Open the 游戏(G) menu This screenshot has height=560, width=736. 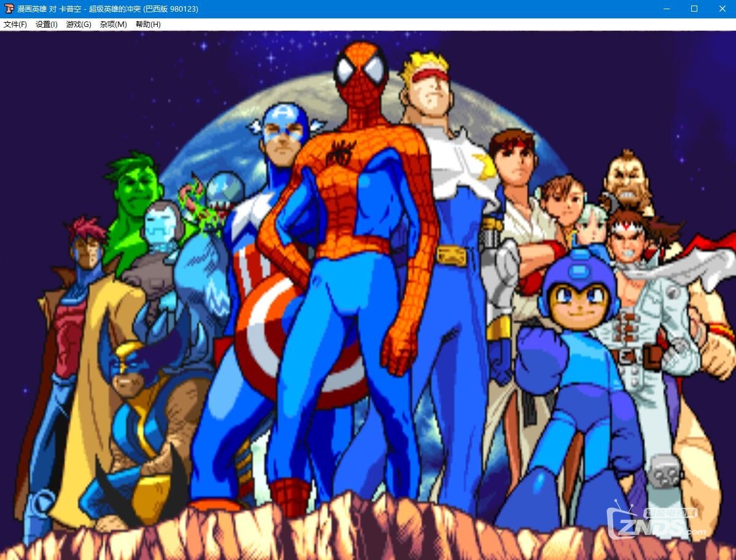click(79, 25)
